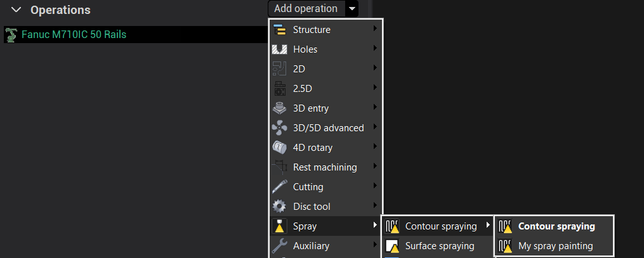The height and width of the screenshot is (258, 644).
Task: Choose My spray painting operation
Action: (x=555, y=246)
